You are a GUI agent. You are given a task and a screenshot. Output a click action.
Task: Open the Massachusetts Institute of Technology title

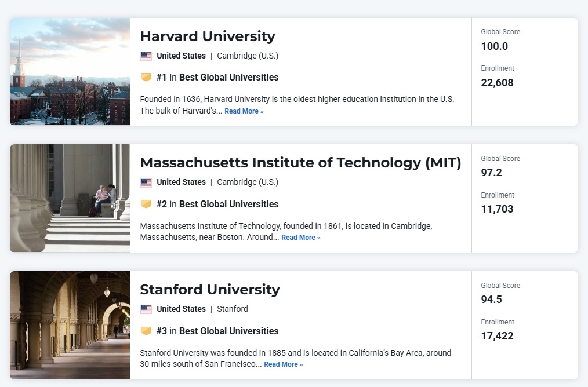[300, 163]
